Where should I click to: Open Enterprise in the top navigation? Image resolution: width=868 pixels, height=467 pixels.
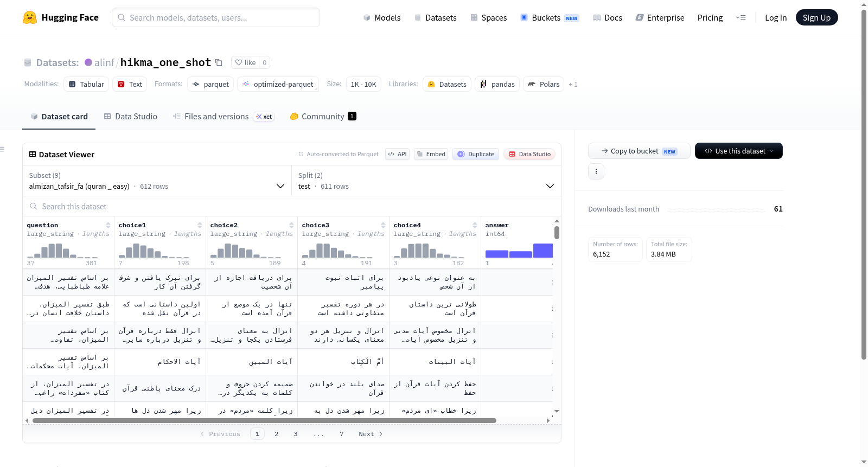point(660,17)
